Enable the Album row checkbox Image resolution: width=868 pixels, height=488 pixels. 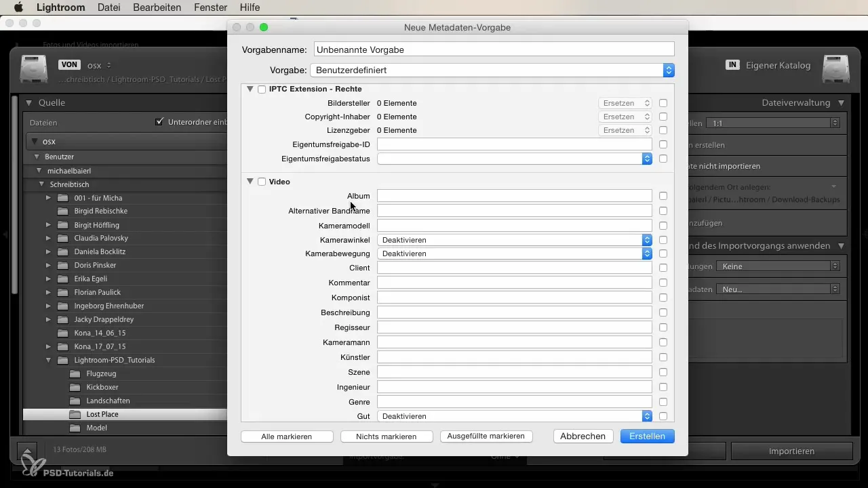663,196
